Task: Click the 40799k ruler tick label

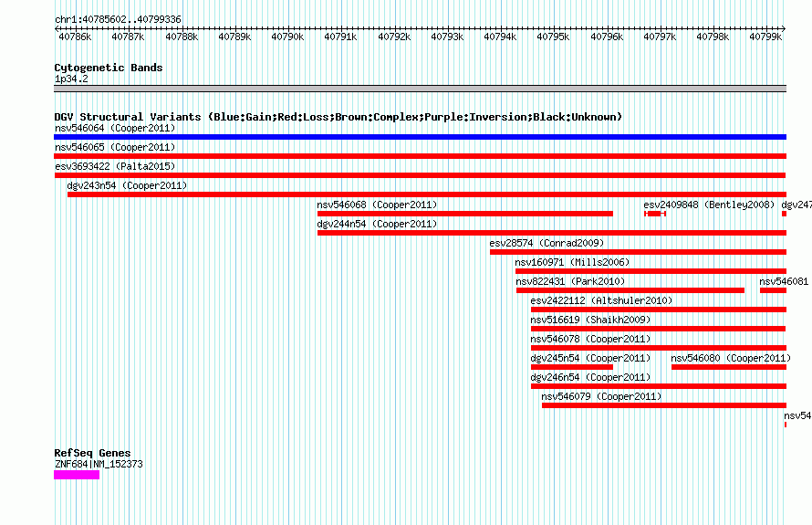Action: tap(765, 37)
